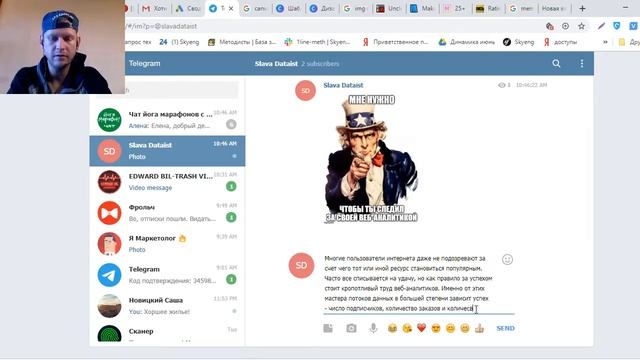Open the Сканер chat
The height and width of the screenshot is (360, 640).
click(x=167, y=334)
